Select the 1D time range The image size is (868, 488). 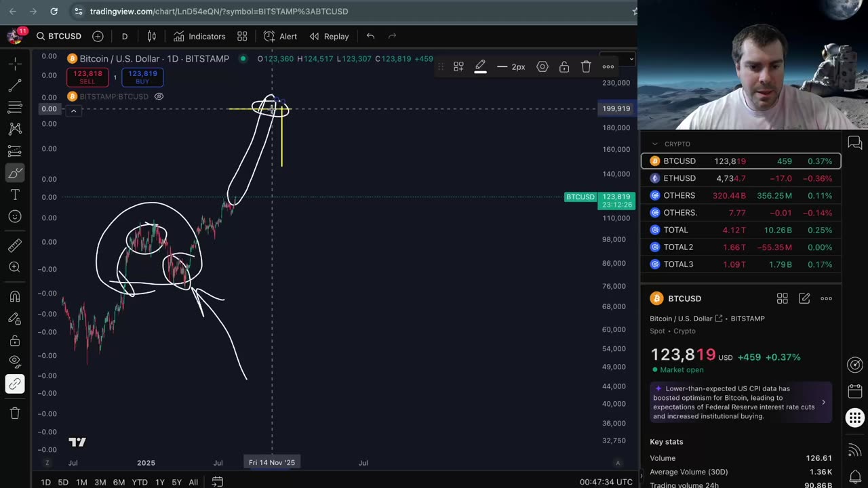click(45, 482)
